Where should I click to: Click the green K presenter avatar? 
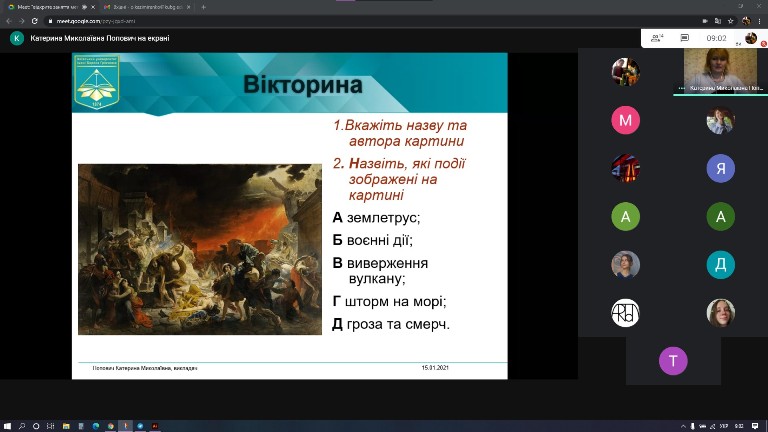17,38
